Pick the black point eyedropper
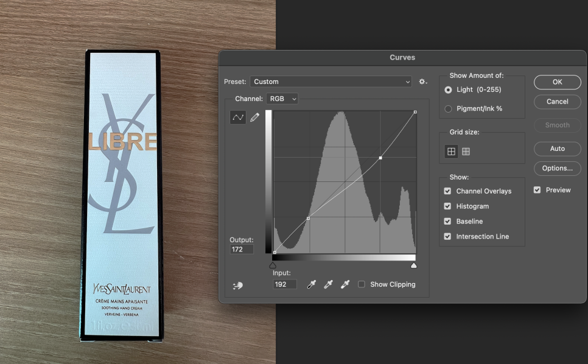This screenshot has height=364, width=588. pos(311,284)
